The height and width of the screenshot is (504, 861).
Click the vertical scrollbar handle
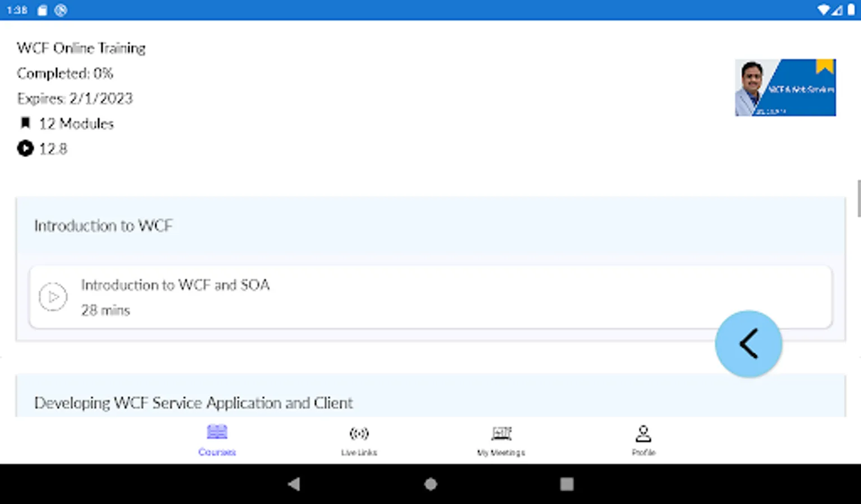click(x=859, y=198)
